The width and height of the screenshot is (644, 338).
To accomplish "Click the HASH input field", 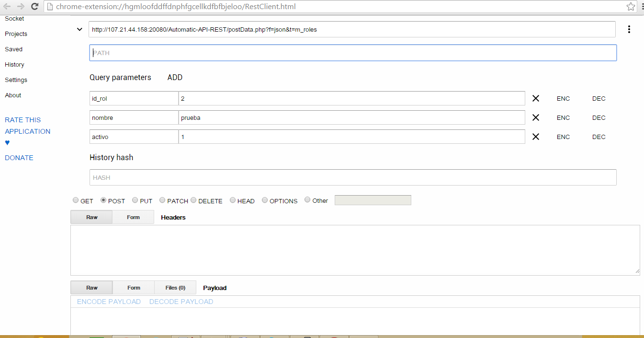I will [353, 177].
